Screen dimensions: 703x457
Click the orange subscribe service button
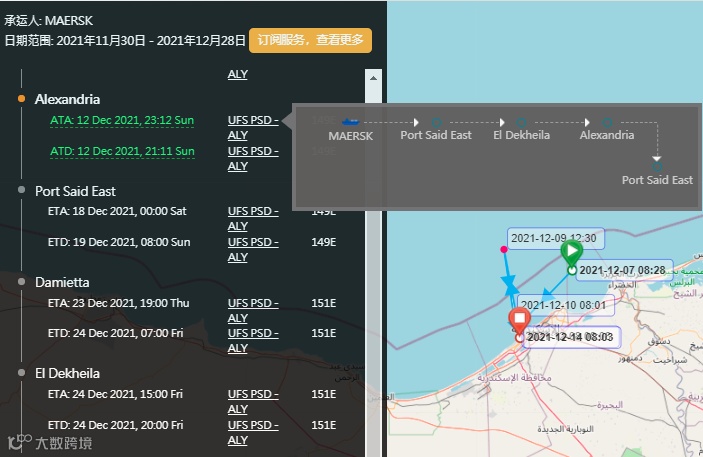click(310, 40)
